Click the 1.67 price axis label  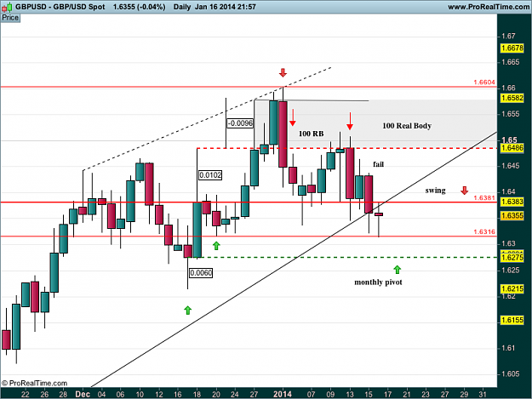pos(508,36)
